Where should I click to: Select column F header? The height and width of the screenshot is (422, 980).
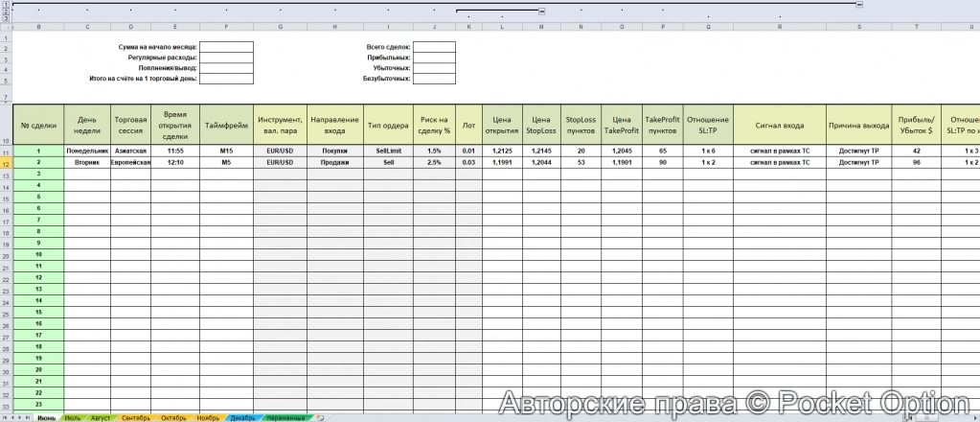click(x=226, y=27)
